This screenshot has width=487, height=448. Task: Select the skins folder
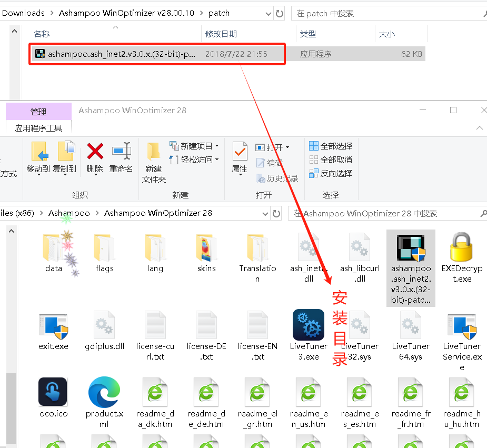206,253
